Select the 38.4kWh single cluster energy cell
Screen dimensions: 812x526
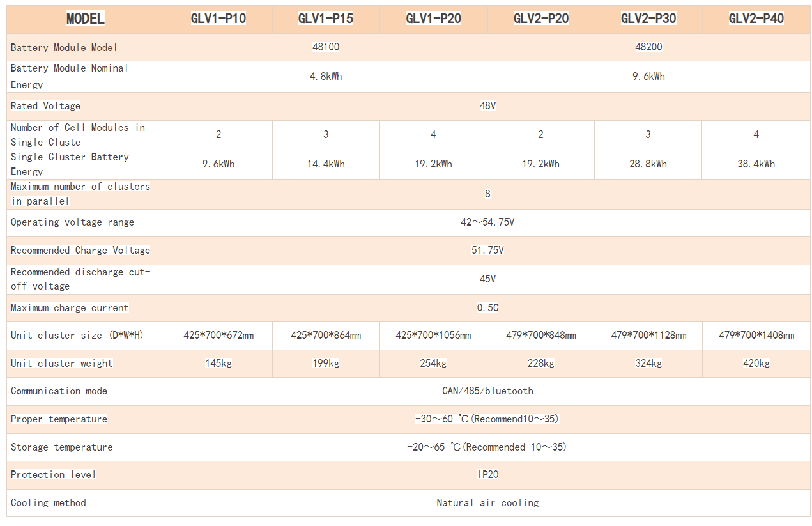[756, 164]
